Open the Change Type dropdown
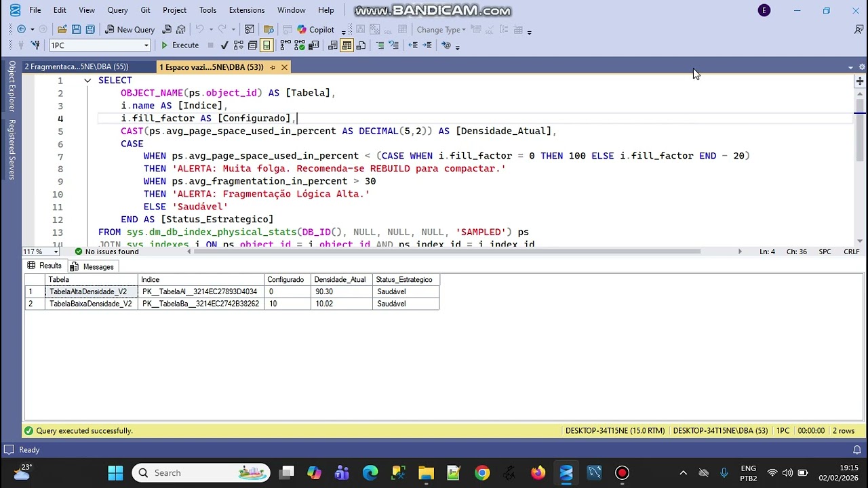Viewport: 868px width, 488px height. tap(441, 30)
